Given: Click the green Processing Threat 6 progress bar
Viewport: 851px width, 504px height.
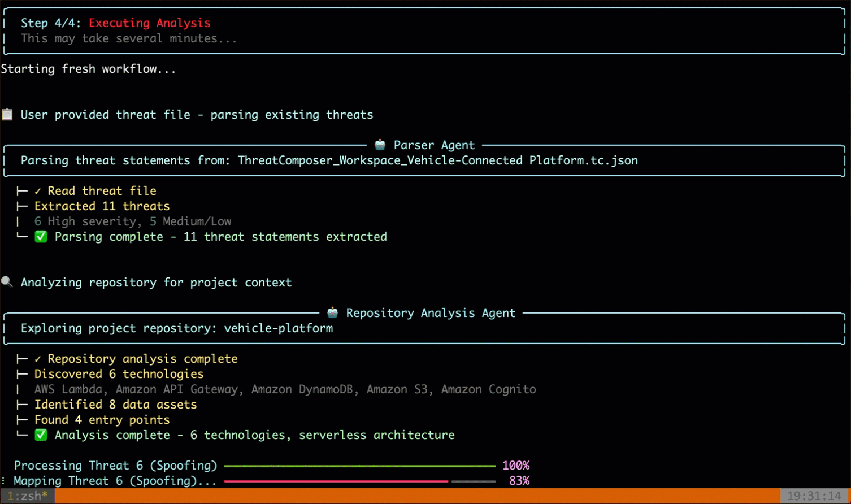Looking at the screenshot, I should (359, 466).
